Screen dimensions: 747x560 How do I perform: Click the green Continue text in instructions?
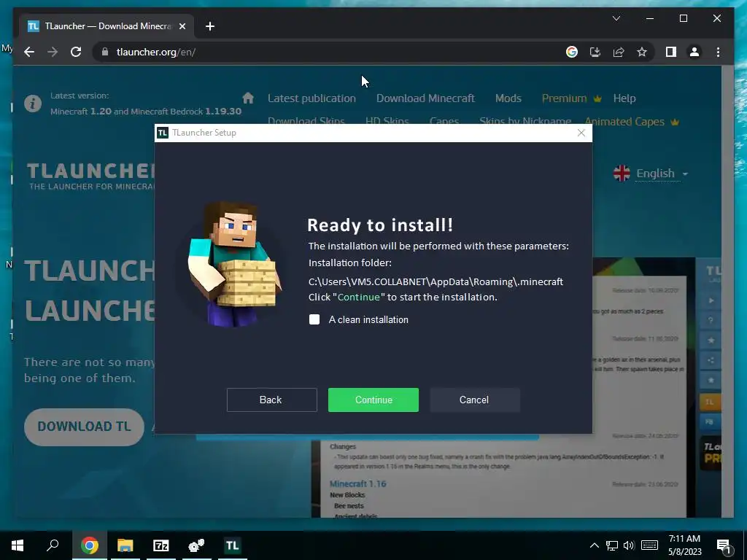click(359, 297)
